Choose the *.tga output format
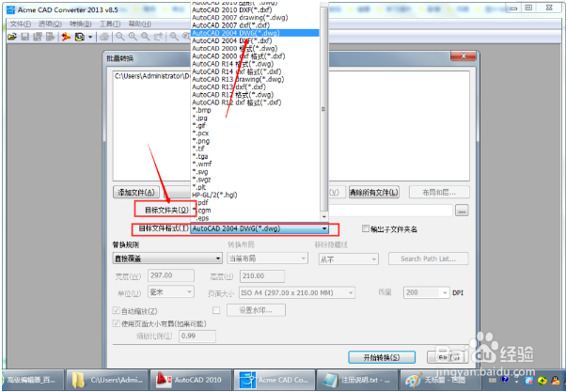 pos(255,156)
